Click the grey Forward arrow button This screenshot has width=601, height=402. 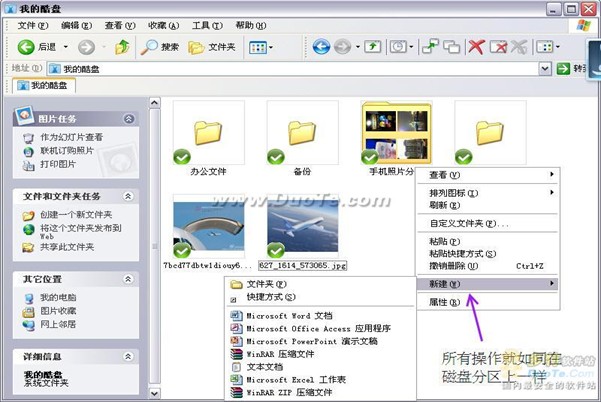pos(86,47)
